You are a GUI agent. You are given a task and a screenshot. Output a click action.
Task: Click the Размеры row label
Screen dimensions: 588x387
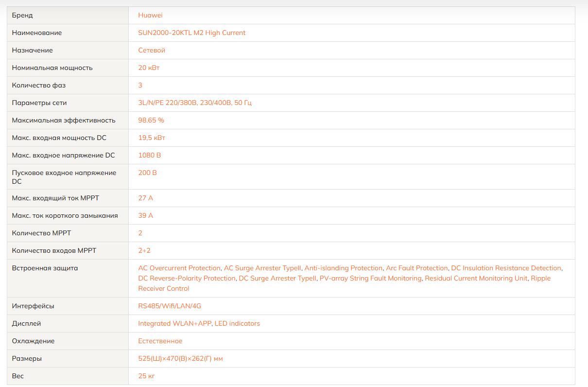pos(27,358)
